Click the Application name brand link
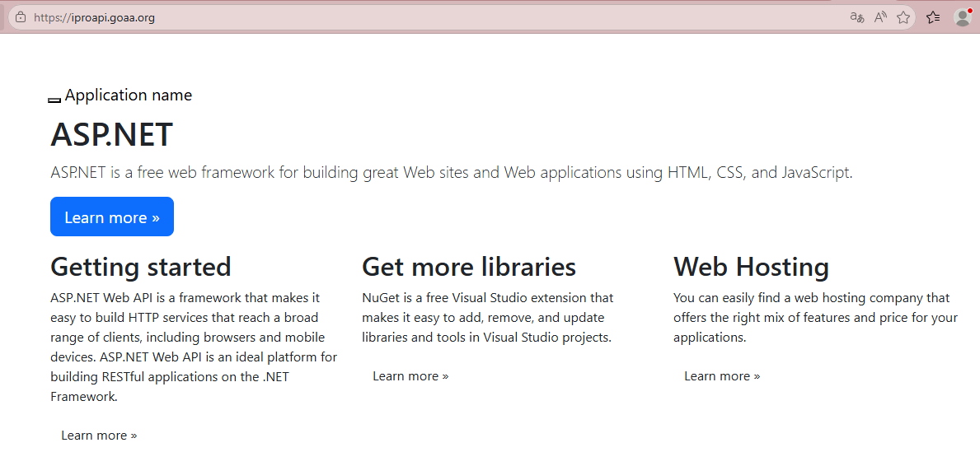This screenshot has height=452, width=980. coord(129,96)
